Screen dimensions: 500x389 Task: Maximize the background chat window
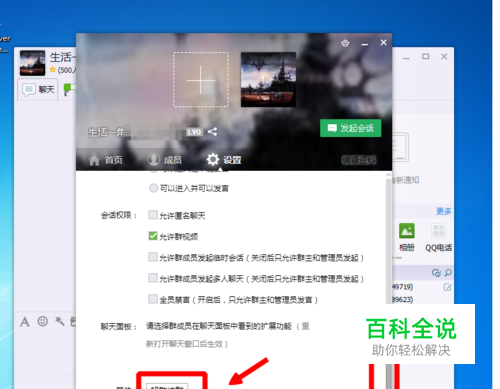[x=425, y=56]
